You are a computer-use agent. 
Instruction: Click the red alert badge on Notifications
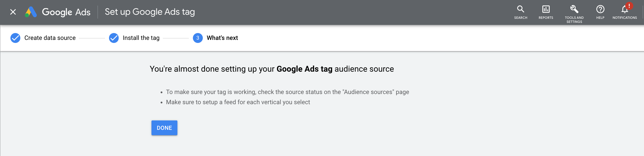click(x=629, y=6)
